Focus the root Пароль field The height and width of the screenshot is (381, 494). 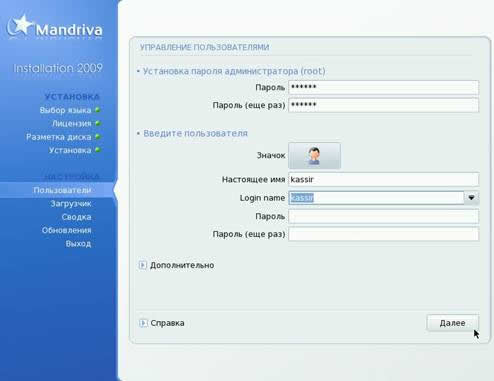pos(383,87)
